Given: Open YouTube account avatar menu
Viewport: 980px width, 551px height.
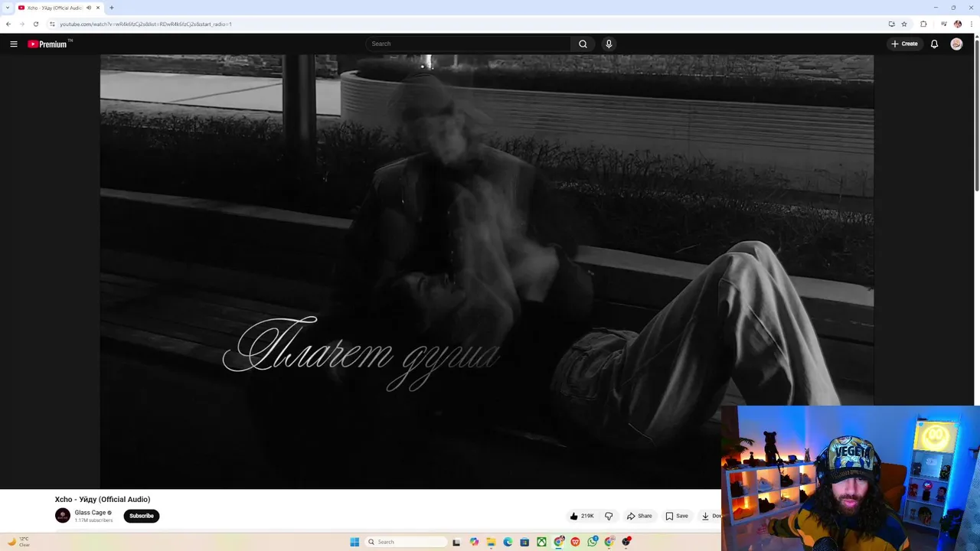Looking at the screenshot, I should [956, 44].
